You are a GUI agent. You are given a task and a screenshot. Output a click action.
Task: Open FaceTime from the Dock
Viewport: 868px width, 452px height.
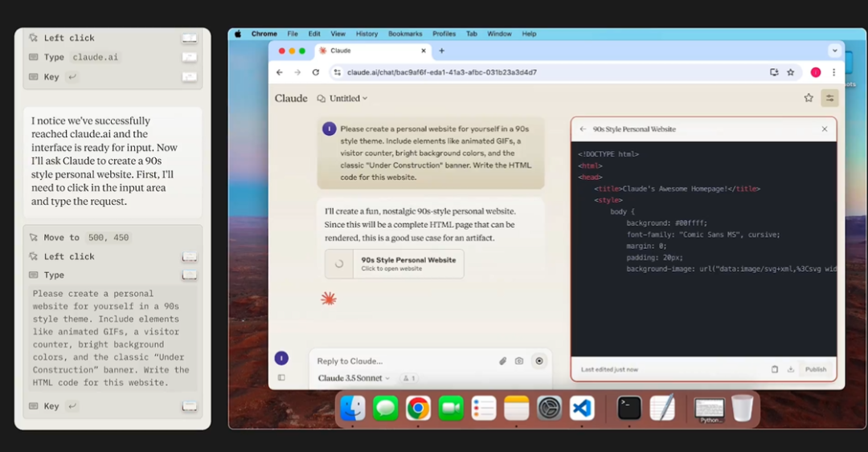(451, 409)
